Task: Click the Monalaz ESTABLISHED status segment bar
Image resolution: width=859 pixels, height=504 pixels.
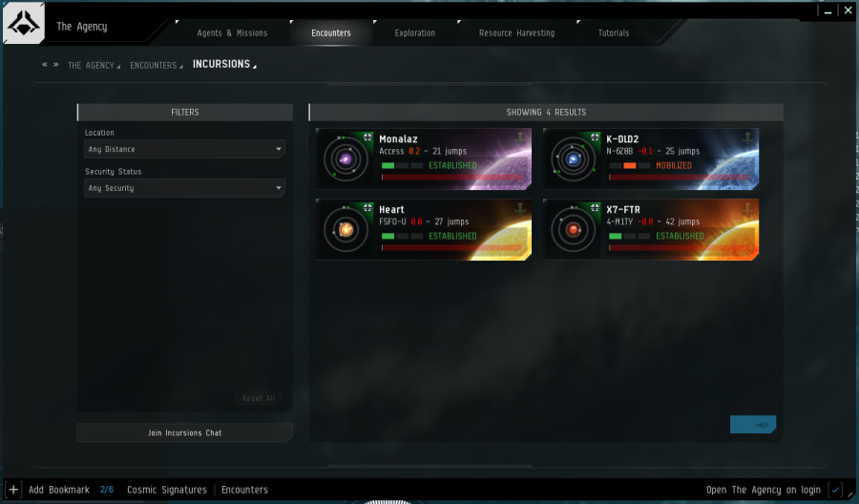Action: click(402, 165)
